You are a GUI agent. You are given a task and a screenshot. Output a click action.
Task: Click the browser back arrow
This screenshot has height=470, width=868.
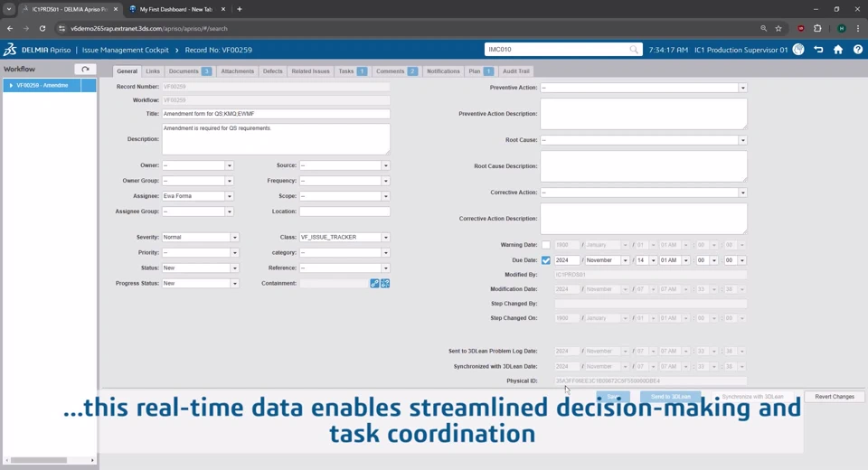10,28
